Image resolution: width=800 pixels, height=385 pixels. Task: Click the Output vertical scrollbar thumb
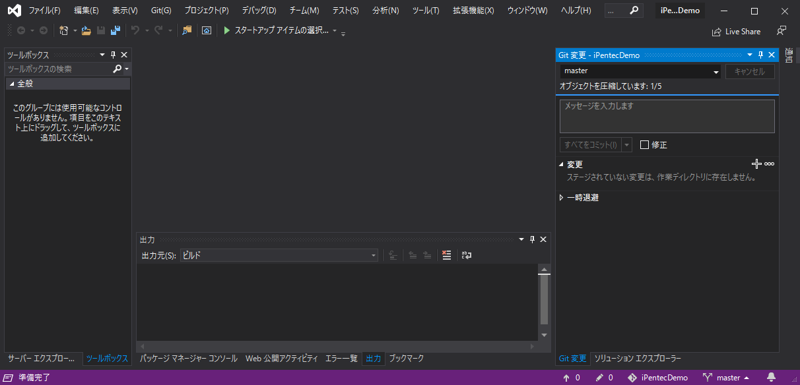click(544, 299)
